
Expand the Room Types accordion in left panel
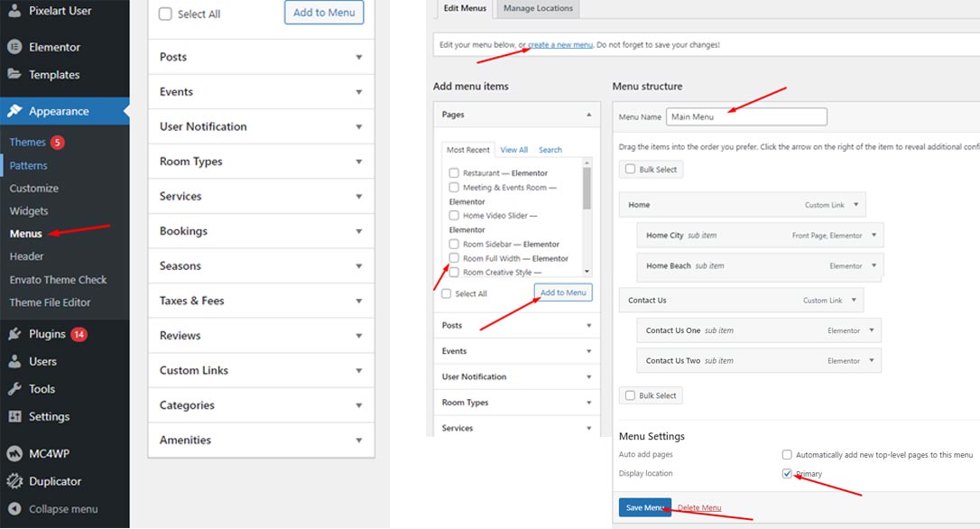[x=358, y=162]
